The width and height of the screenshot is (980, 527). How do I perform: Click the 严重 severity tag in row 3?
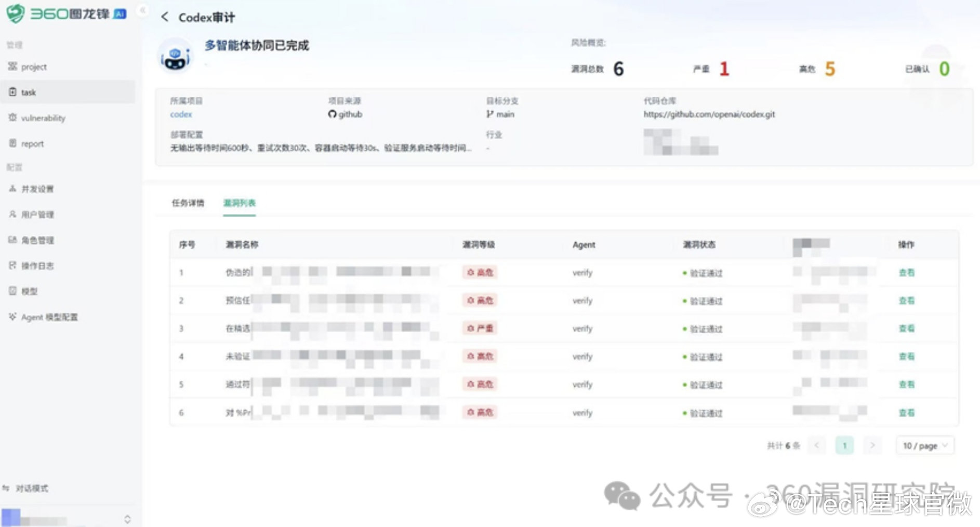click(x=480, y=328)
